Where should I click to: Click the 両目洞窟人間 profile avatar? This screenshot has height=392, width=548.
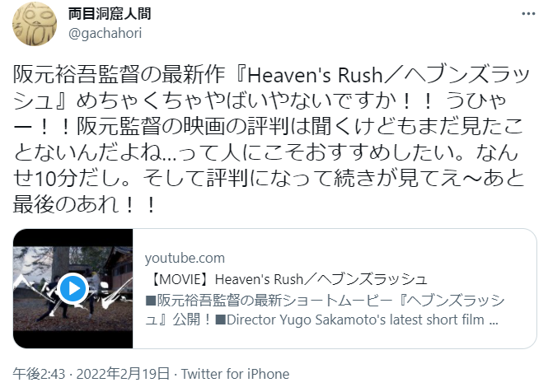point(35,24)
